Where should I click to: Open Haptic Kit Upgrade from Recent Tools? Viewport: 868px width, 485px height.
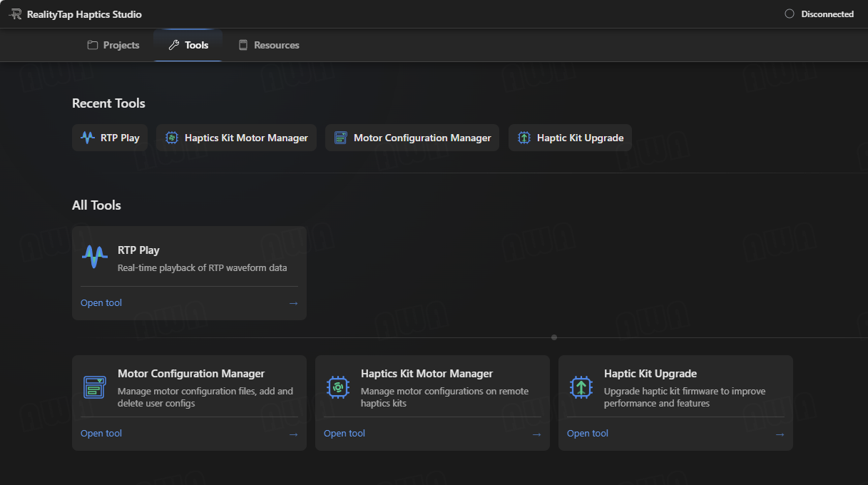pyautogui.click(x=570, y=138)
